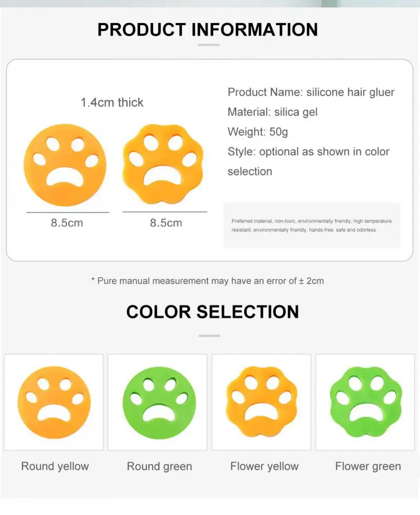Click the 'Flower green' label
Screen dimensions: 420x515
pyautogui.click(x=367, y=466)
